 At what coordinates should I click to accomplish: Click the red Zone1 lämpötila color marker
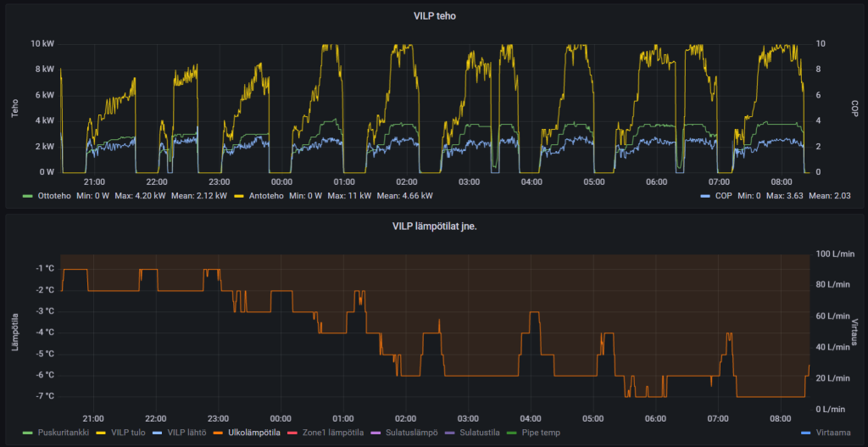pyautogui.click(x=293, y=433)
